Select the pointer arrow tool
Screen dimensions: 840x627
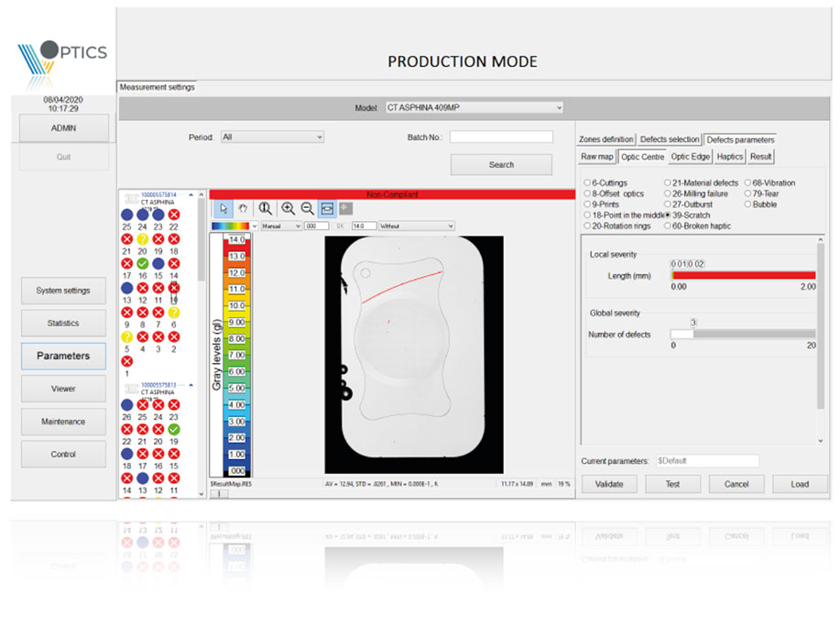(224, 208)
